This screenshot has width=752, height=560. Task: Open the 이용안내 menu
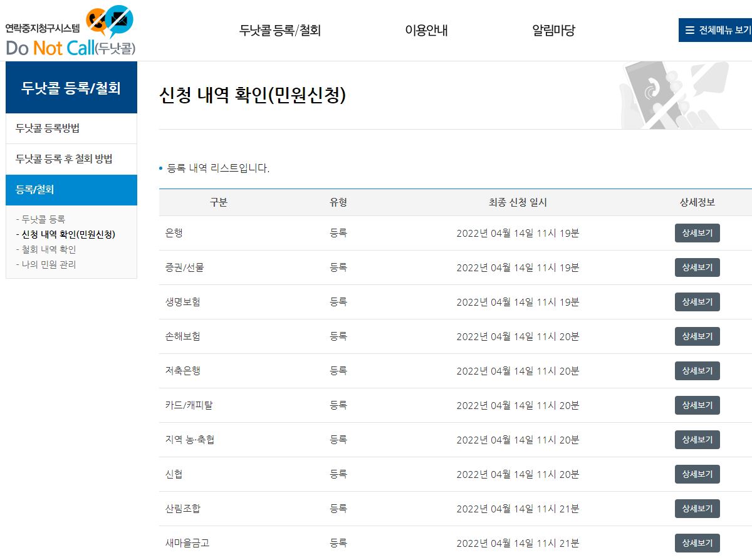(426, 30)
